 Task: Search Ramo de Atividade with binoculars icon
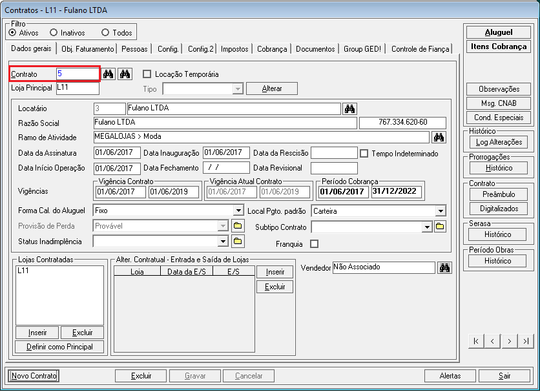click(x=439, y=138)
